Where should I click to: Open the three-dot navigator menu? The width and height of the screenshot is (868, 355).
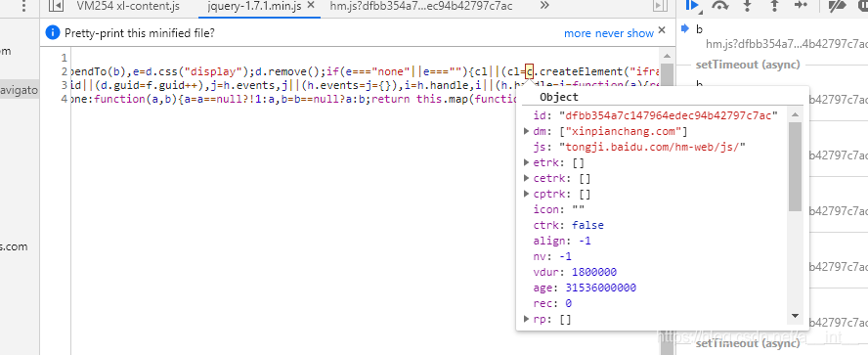click(23, 6)
